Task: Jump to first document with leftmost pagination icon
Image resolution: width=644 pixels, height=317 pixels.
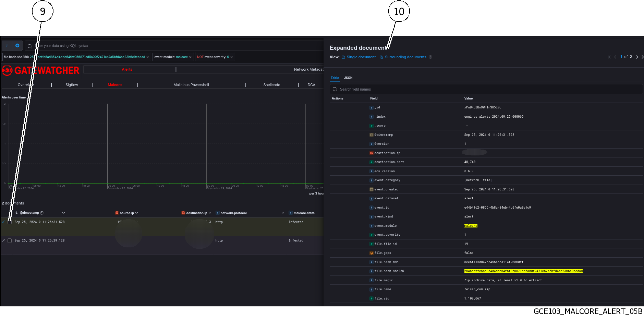Action: pyautogui.click(x=609, y=57)
